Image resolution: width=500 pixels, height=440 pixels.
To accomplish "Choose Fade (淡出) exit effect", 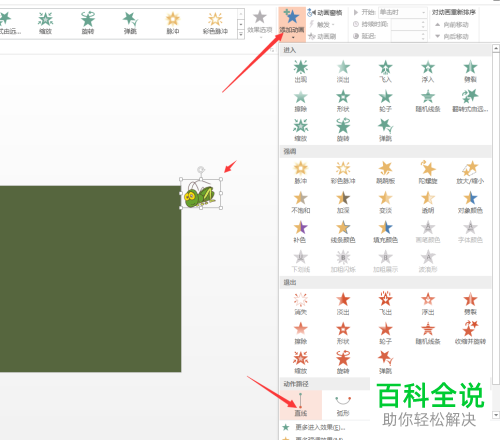I will (343, 304).
